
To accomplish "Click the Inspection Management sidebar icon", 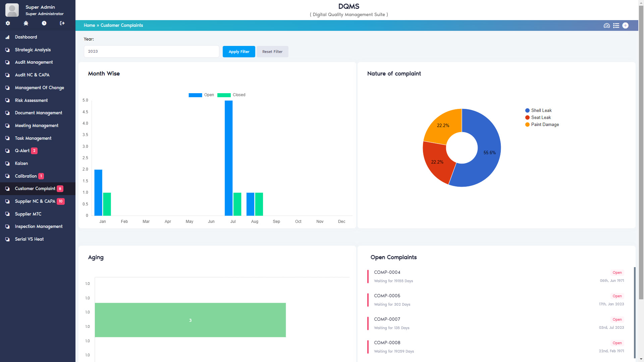I will coord(7,227).
